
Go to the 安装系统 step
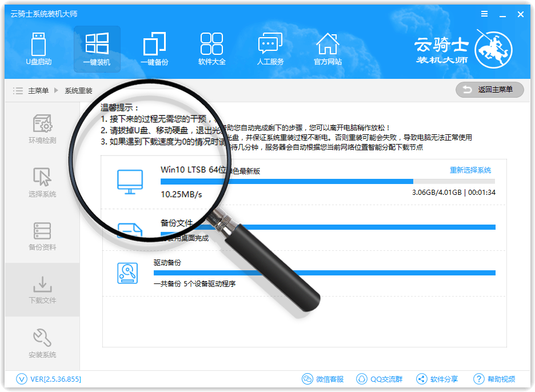[x=42, y=343]
